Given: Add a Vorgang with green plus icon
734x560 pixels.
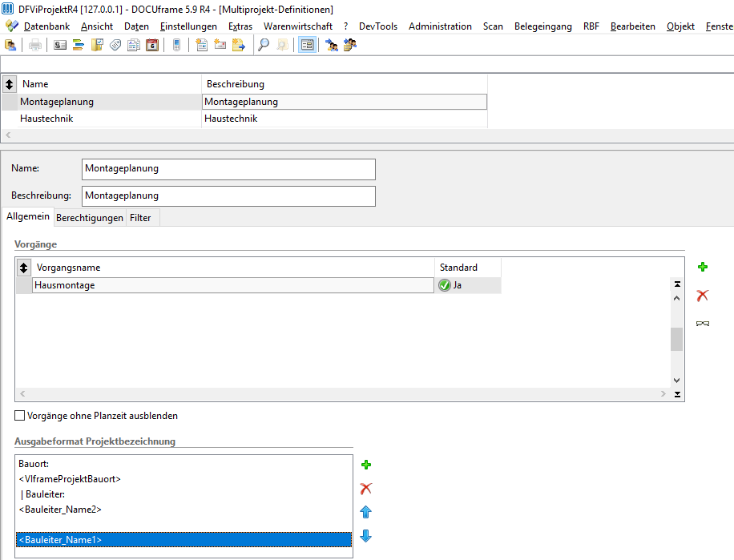Looking at the screenshot, I should [702, 267].
